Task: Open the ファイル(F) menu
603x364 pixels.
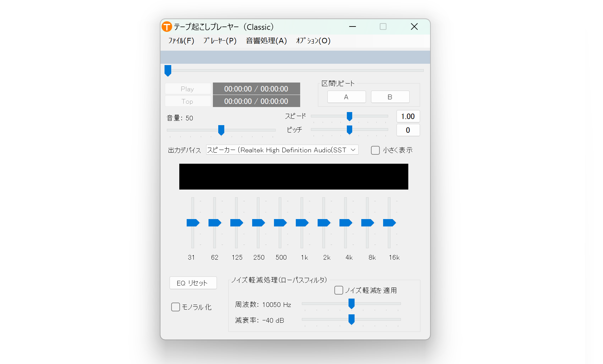Action: coord(181,41)
